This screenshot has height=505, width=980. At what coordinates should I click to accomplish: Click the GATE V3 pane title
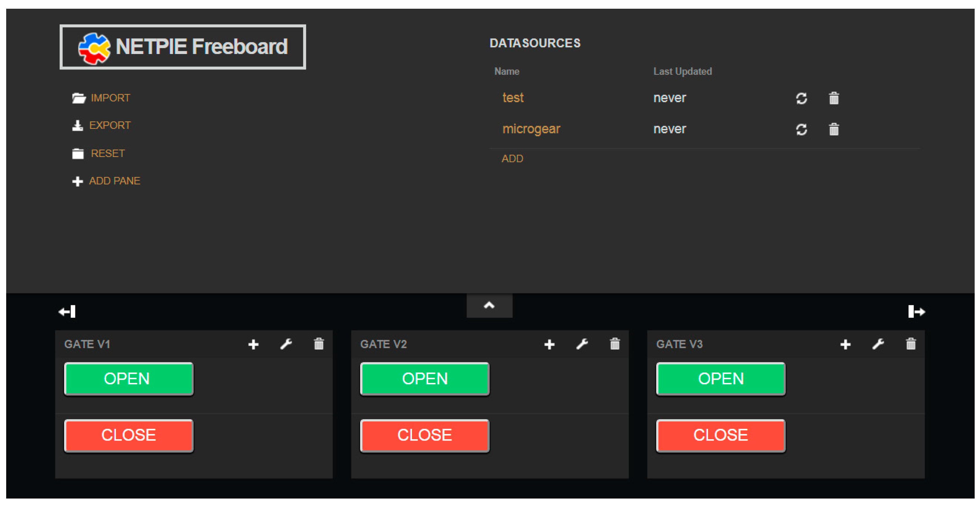(679, 344)
